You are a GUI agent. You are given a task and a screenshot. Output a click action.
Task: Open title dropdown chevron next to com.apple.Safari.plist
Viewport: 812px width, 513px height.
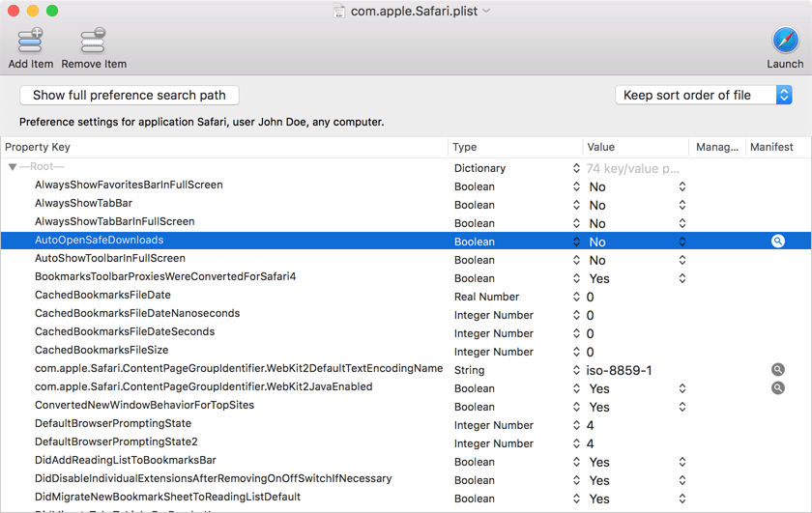pyautogui.click(x=486, y=11)
